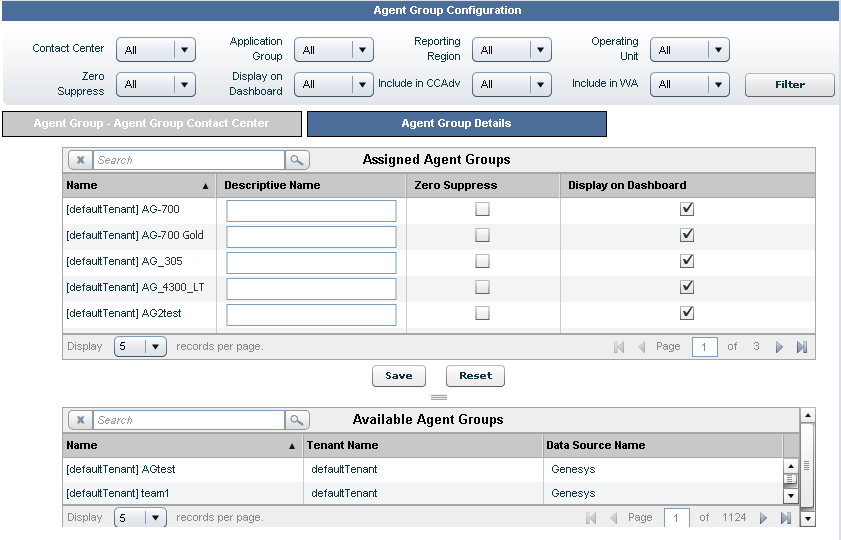Viewport: 841px width, 540px height.
Task: Open the Operating Unit filter dropdown
Action: [690, 50]
